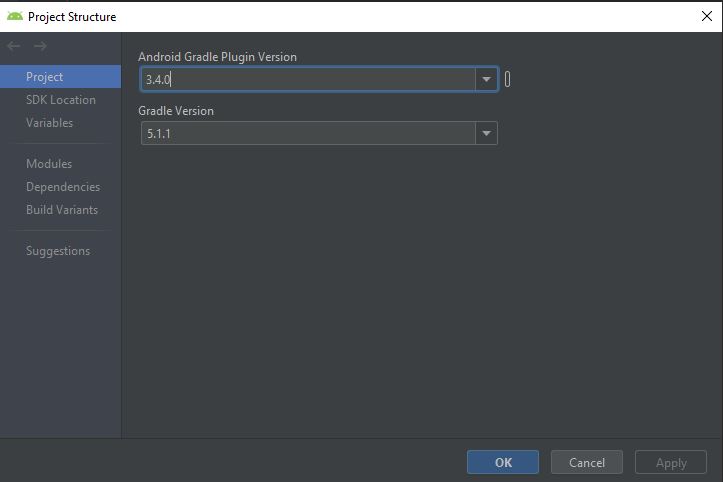Navigate back with the left arrow

(14, 46)
